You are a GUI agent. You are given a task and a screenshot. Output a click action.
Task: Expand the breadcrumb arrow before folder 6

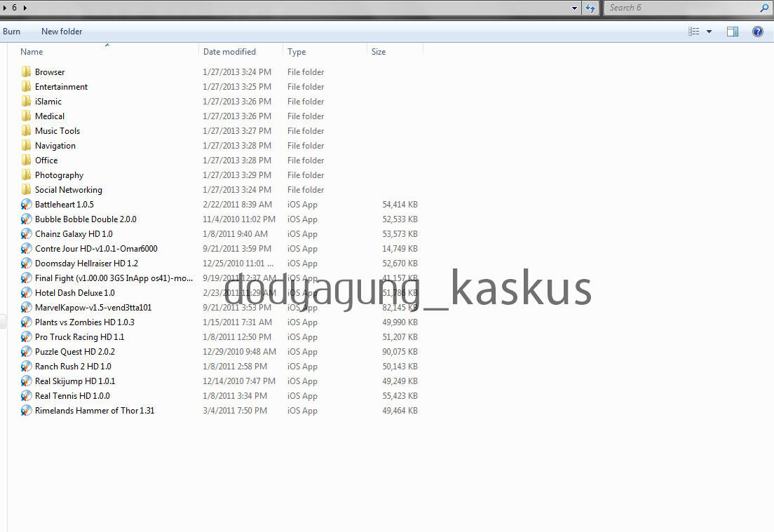point(4,8)
